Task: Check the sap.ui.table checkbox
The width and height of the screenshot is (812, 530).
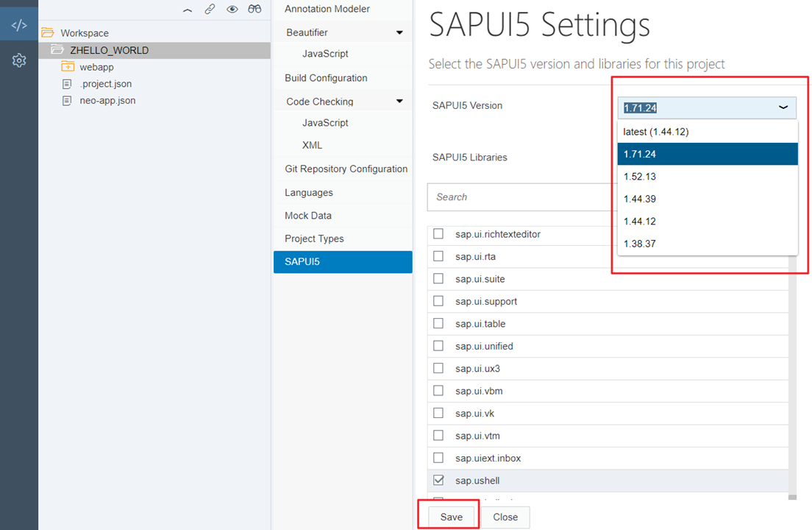Action: click(438, 323)
